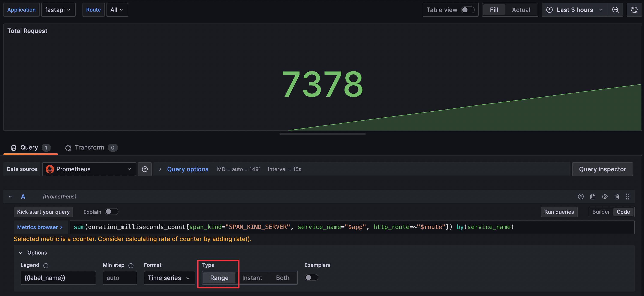
Task: Click query A help icon
Action: [581, 196]
